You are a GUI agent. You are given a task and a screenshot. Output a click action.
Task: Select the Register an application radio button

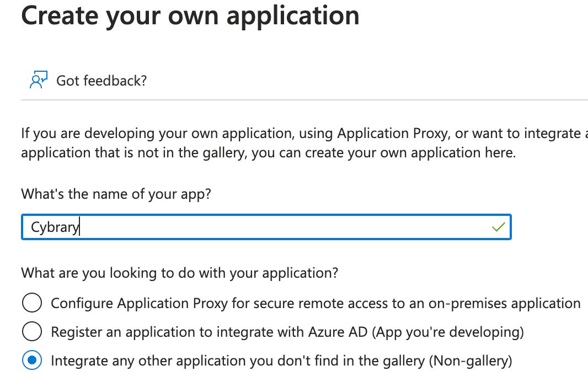tap(32, 332)
